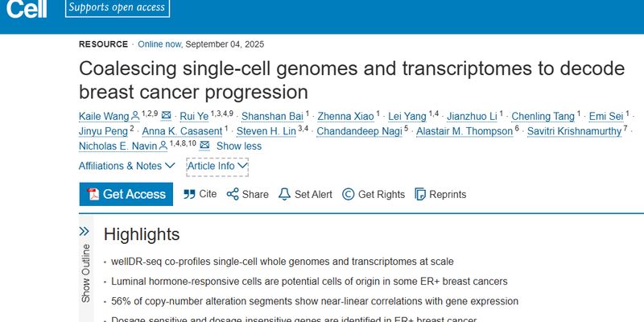Click the Highlights section heading
644x322 pixels.
[x=142, y=234]
